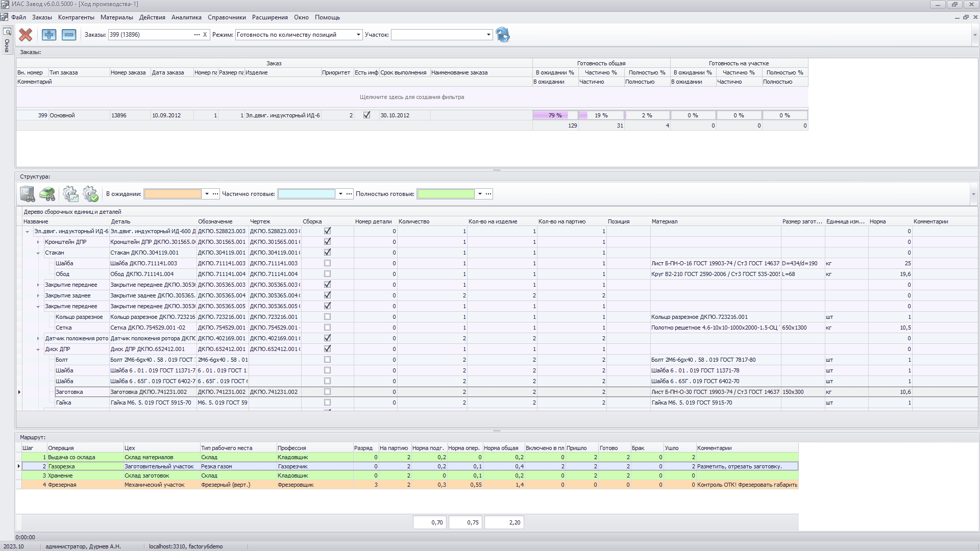980x551 pixels.
Task: Click the red X close icon in toolbar
Action: [x=26, y=35]
